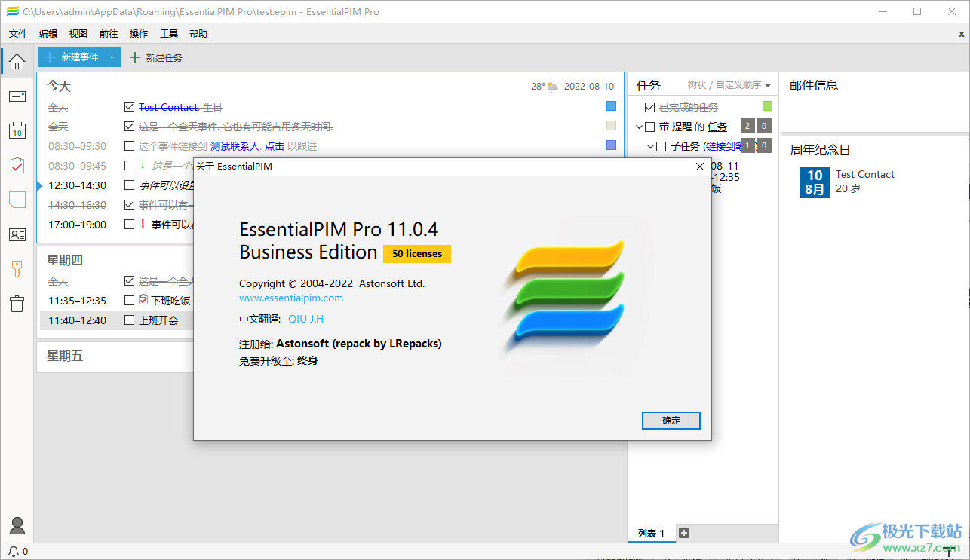This screenshot has width=970, height=560.
Task: Click the 新建任务 button
Action: click(156, 57)
